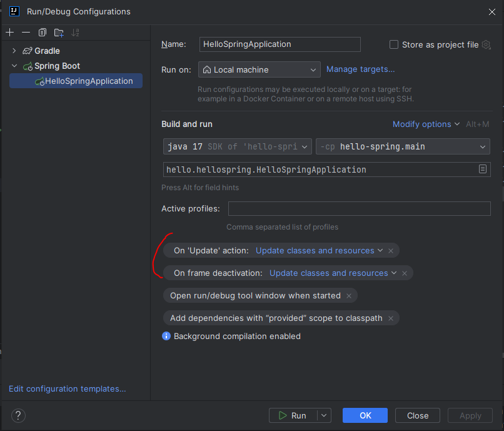Remove Open run/debug tool window option
The height and width of the screenshot is (431, 504).
click(349, 296)
